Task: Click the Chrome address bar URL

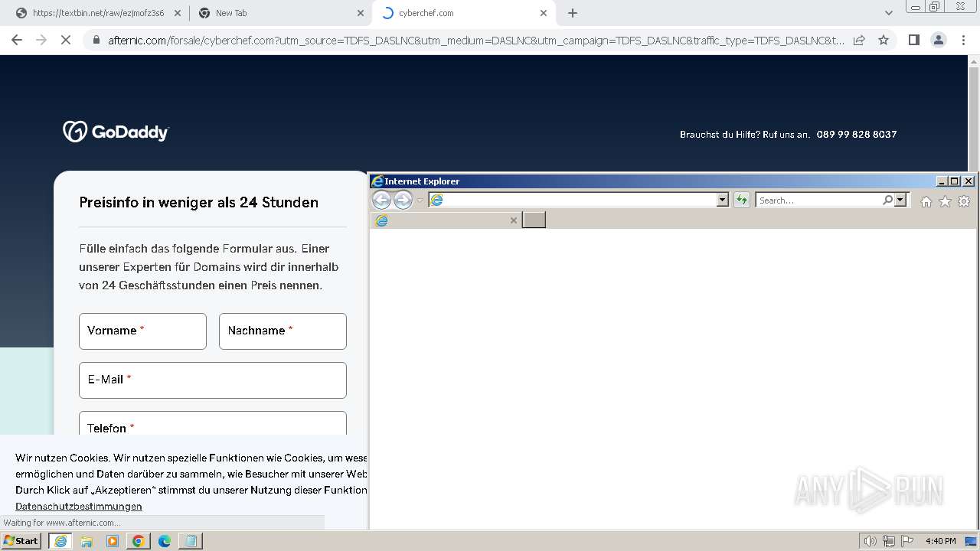Action: [x=476, y=41]
